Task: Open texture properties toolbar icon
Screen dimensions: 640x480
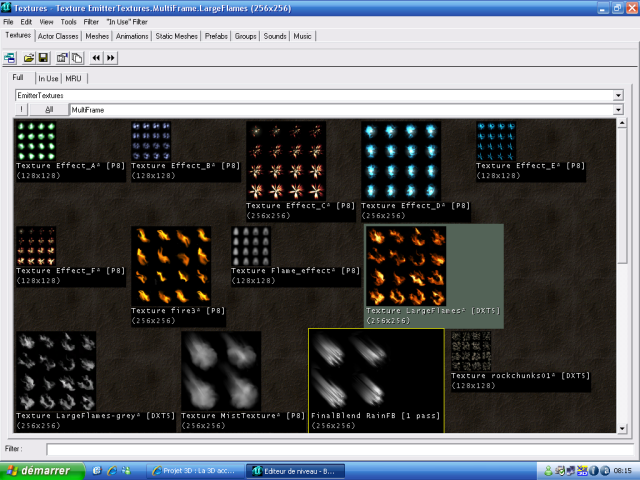Action: [62, 58]
